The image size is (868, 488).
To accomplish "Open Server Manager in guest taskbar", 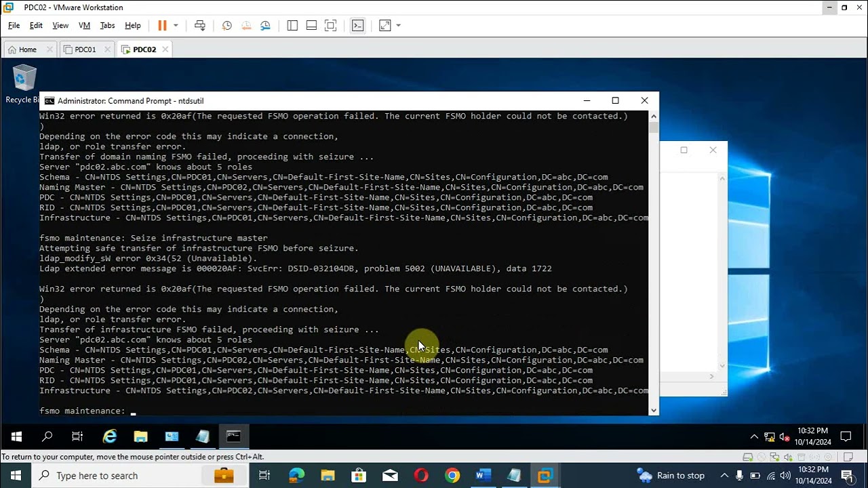I will pos(172,436).
